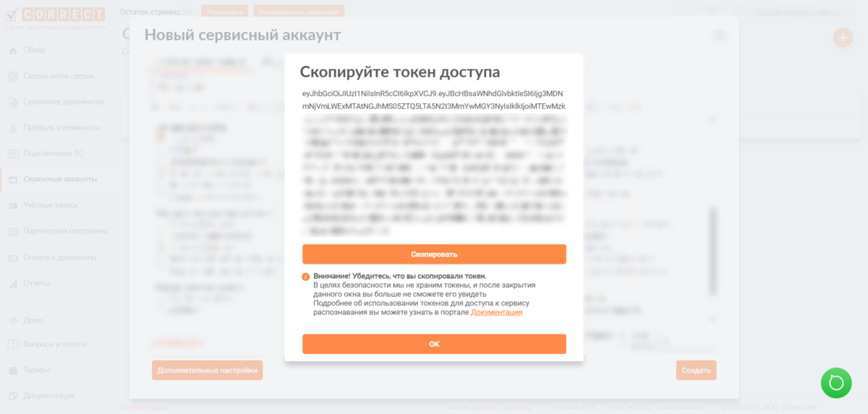Click the round orange plus button
Image resolution: width=868 pixels, height=414 pixels.
(843, 38)
